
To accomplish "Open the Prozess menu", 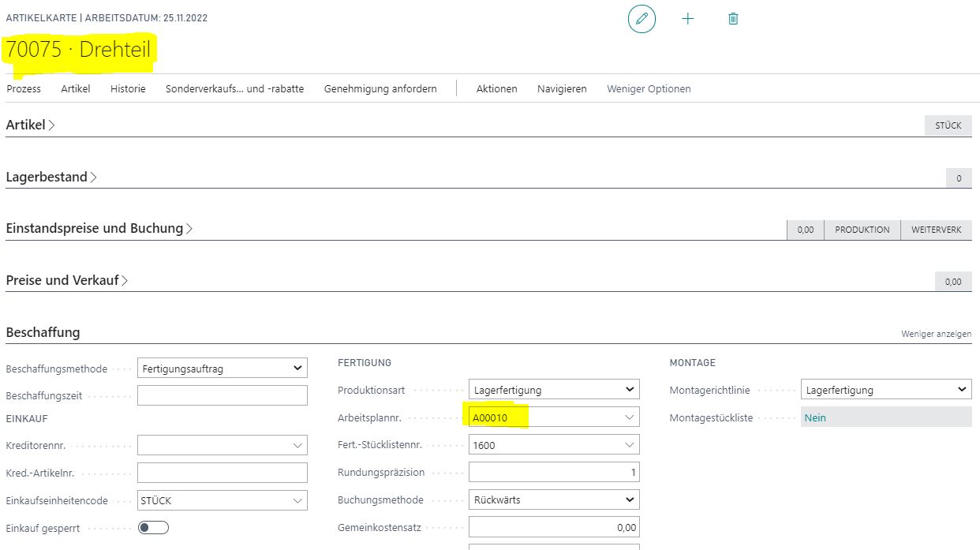I will click(x=24, y=88).
